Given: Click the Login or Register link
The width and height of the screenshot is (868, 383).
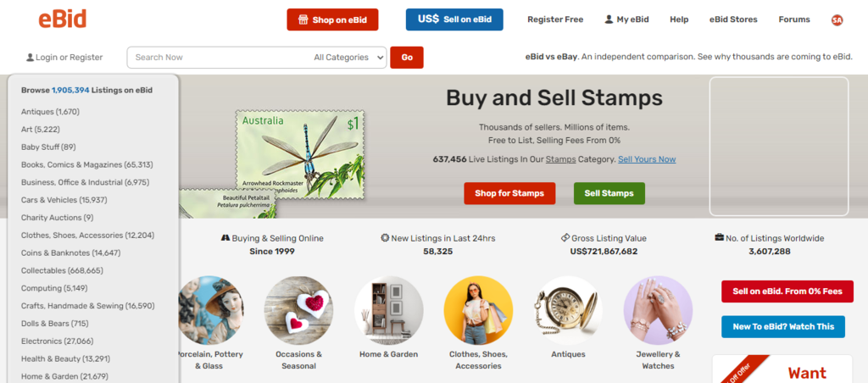Looking at the screenshot, I should (x=64, y=58).
